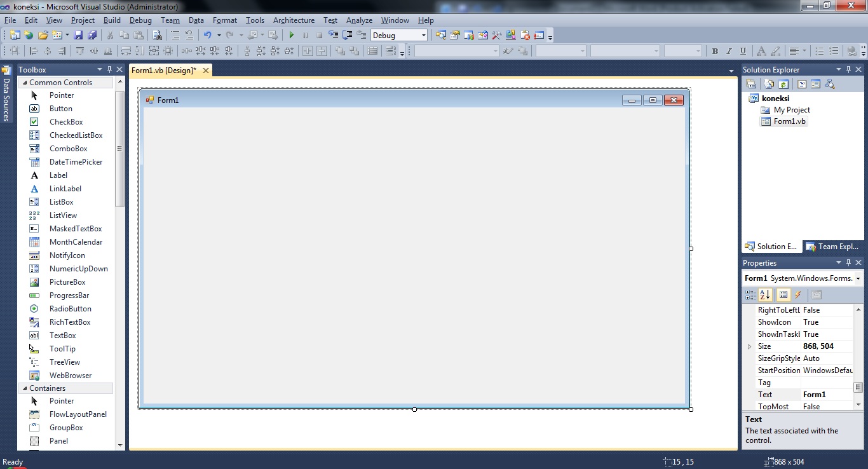The width and height of the screenshot is (868, 469).
Task: Click the Bring to Front layout icon
Action: point(340,51)
